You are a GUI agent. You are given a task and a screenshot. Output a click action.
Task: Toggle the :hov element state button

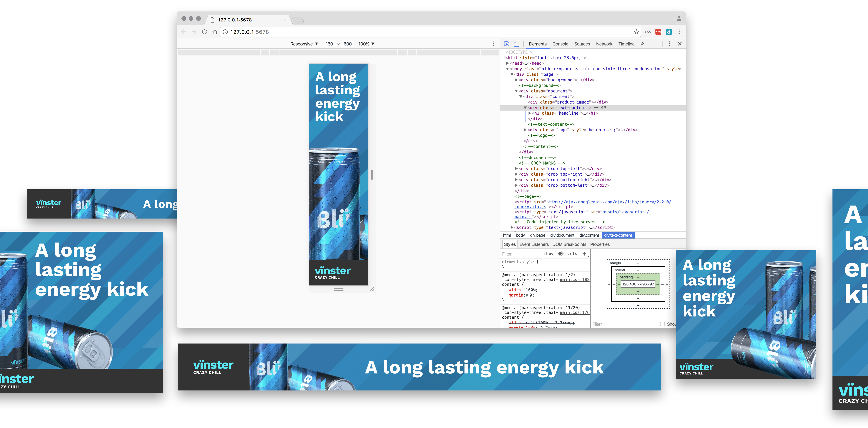(x=548, y=254)
